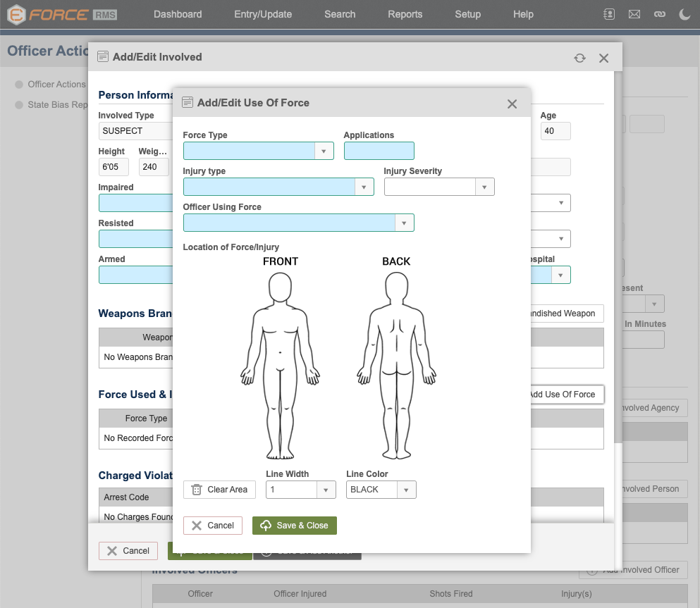Cancel the Use Of Force dialog
The image size is (700, 608).
pyautogui.click(x=212, y=526)
